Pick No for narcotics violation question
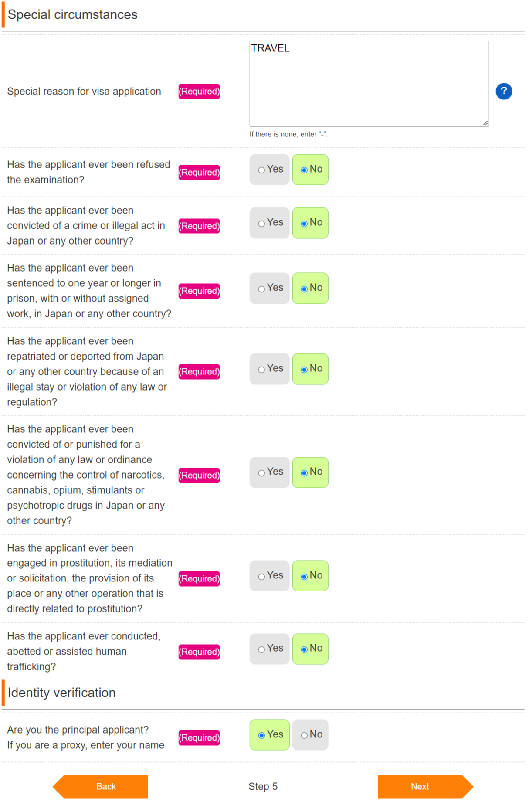 310,472
